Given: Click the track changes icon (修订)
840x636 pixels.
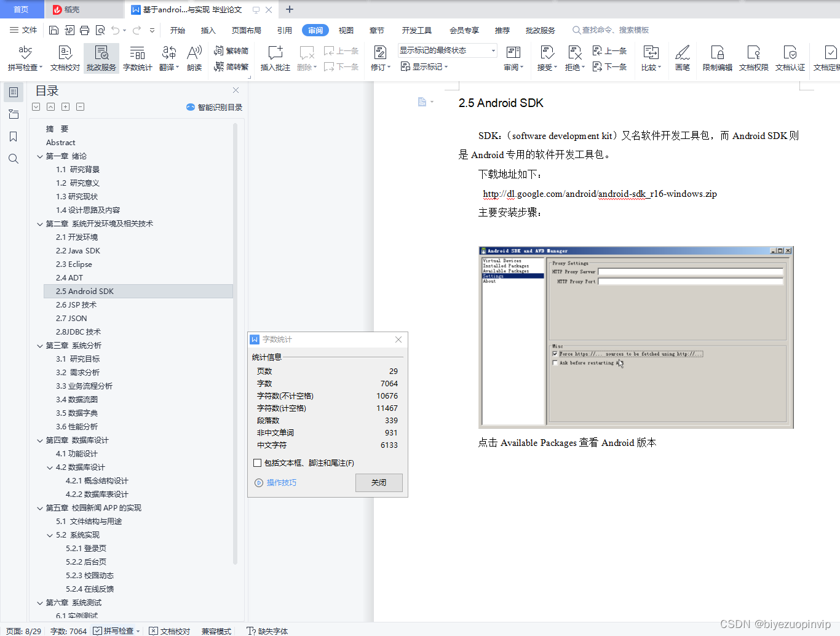Looking at the screenshot, I should tap(381, 58).
